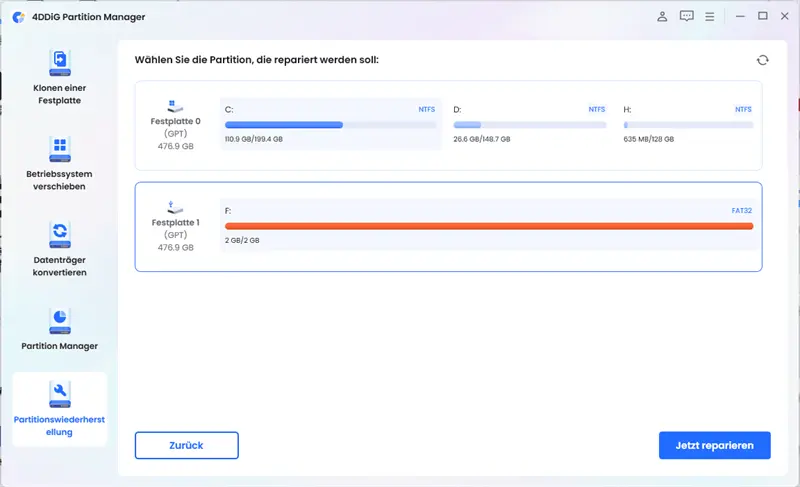Click the F: drive letter label

[x=228, y=211]
